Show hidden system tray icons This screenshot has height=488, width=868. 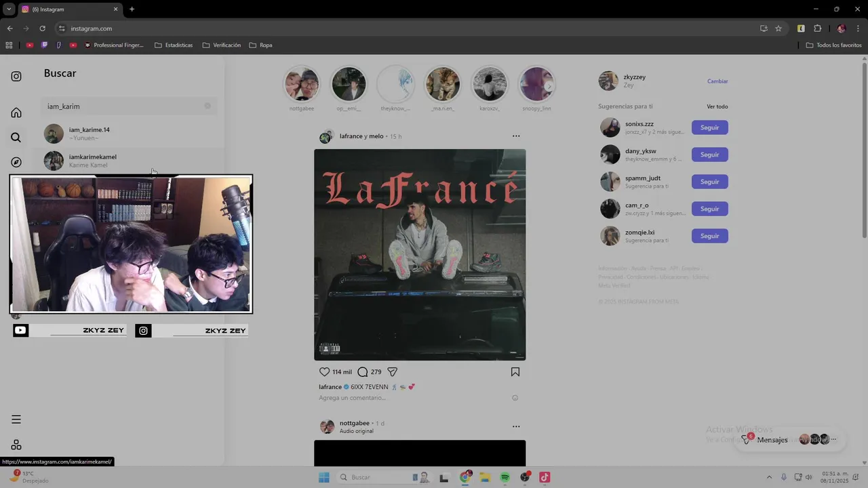pyautogui.click(x=769, y=477)
